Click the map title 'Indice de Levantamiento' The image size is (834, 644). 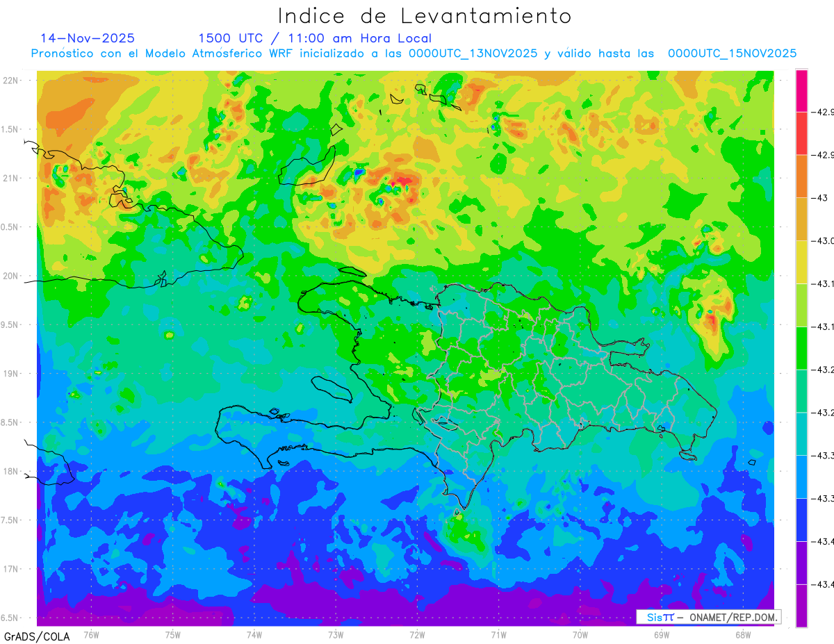424,16
